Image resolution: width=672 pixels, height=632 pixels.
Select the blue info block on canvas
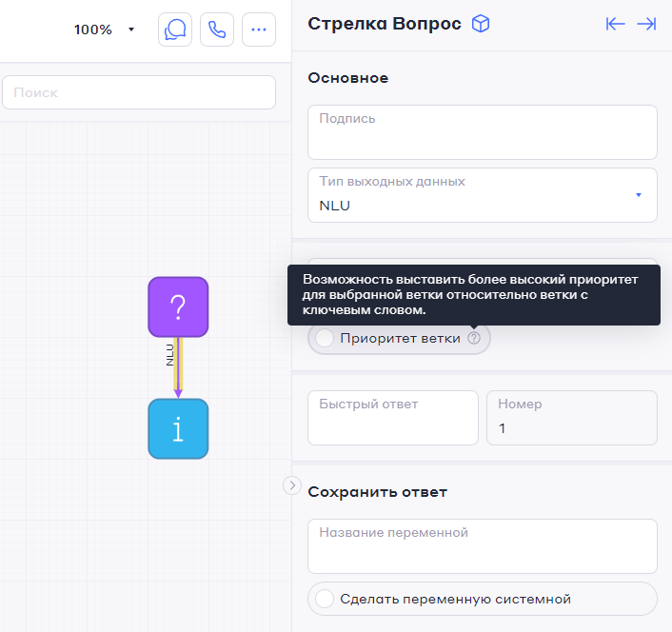pyautogui.click(x=178, y=429)
